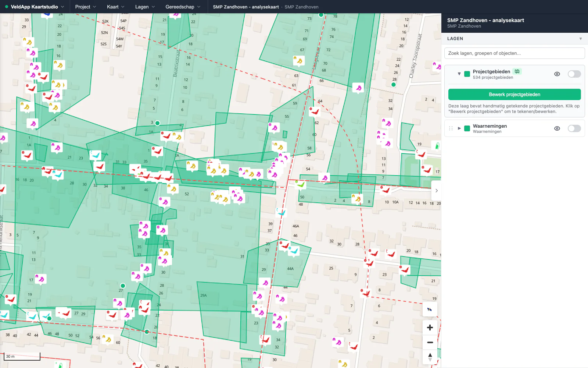Click the map icon beside Projectgebieden
The width and height of the screenshot is (588, 368).
517,71
